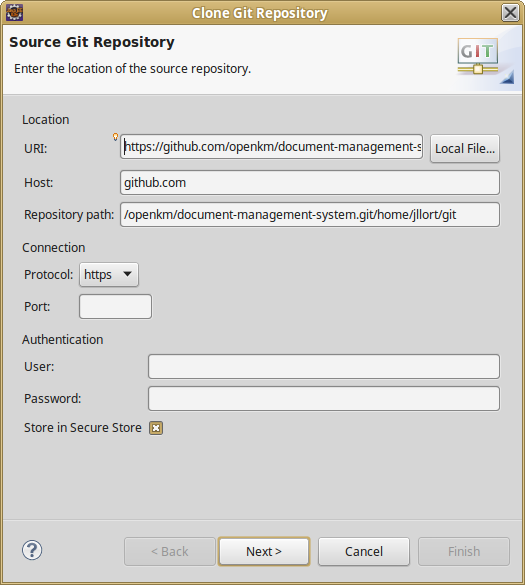
Task: Click the Repository path input field
Action: (310, 215)
